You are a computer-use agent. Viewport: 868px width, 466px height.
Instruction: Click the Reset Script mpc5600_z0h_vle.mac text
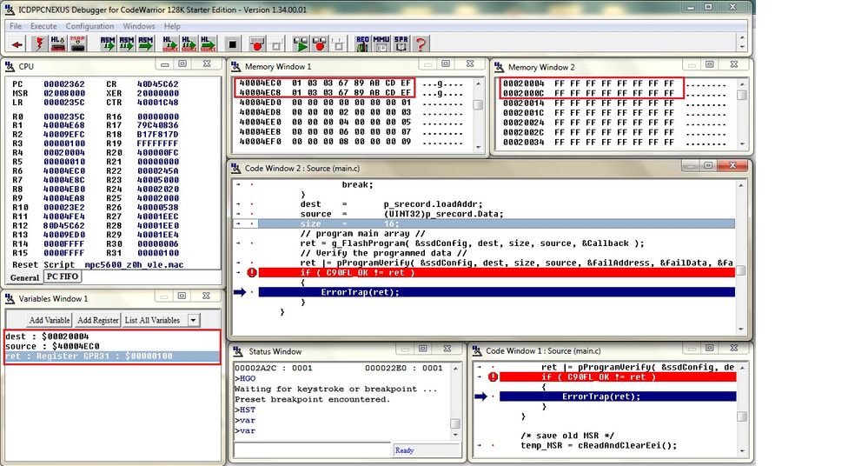[x=98, y=265]
